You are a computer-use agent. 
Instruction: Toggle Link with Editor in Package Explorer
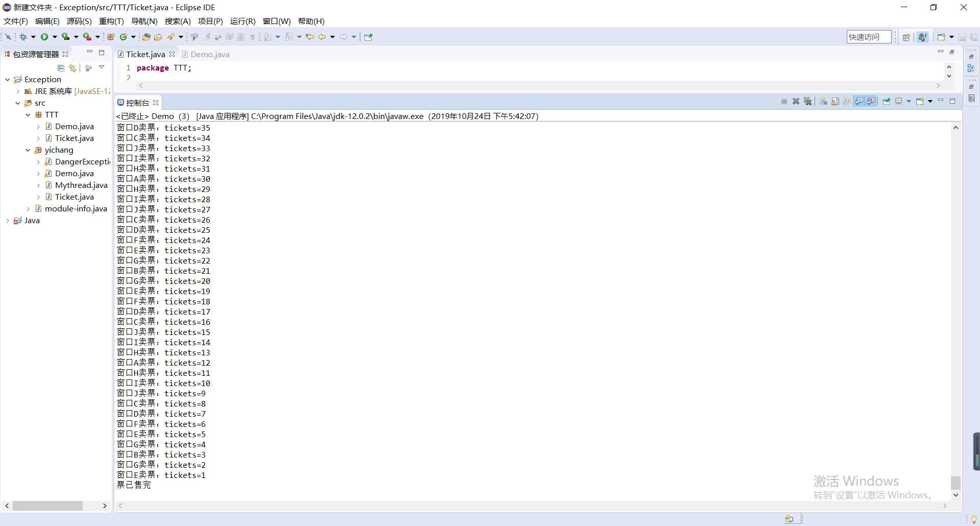click(x=72, y=68)
